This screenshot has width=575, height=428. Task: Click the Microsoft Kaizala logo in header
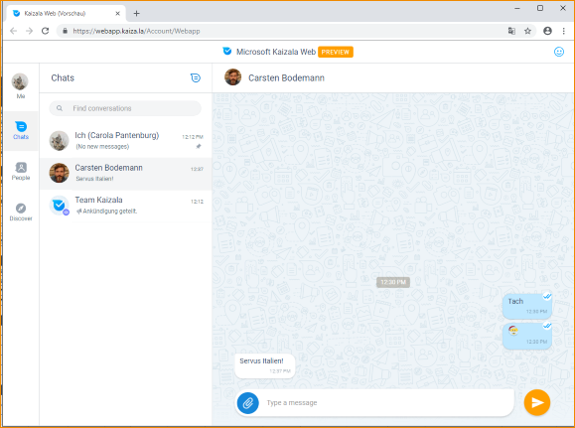[x=227, y=51]
